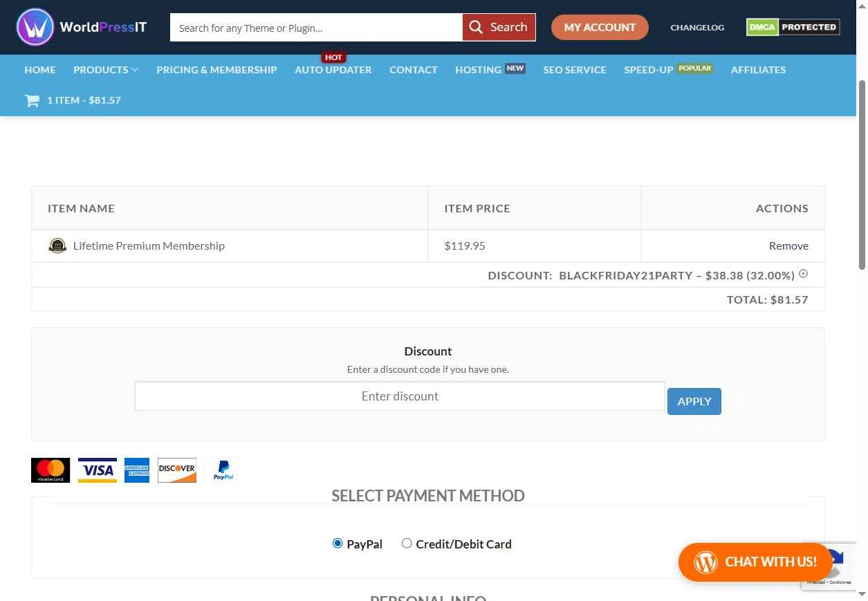Click the American Express logo
Image resolution: width=868 pixels, height=601 pixels.
coord(137,470)
